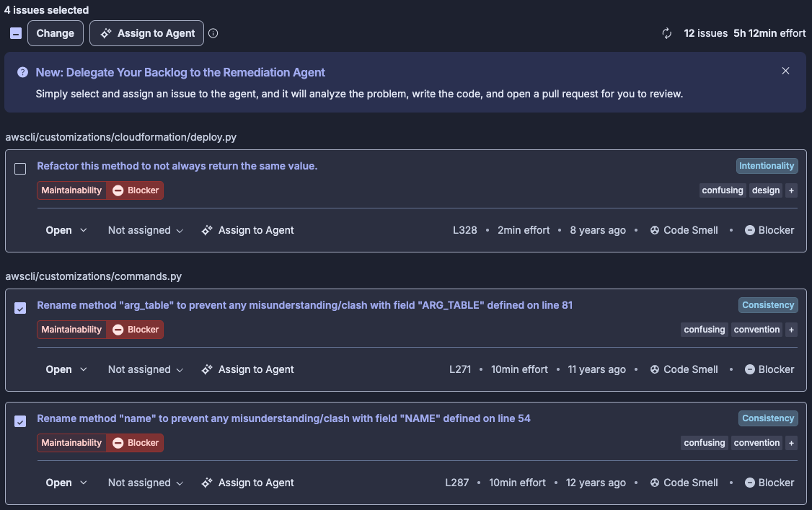Click the info icon beside Assign to Agent
The height and width of the screenshot is (510, 812).
coord(213,33)
